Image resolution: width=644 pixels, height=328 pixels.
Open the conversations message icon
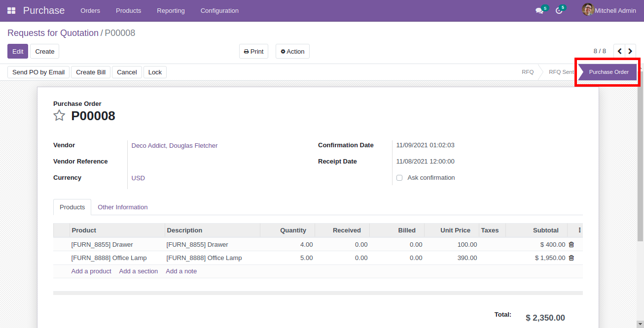click(x=539, y=10)
